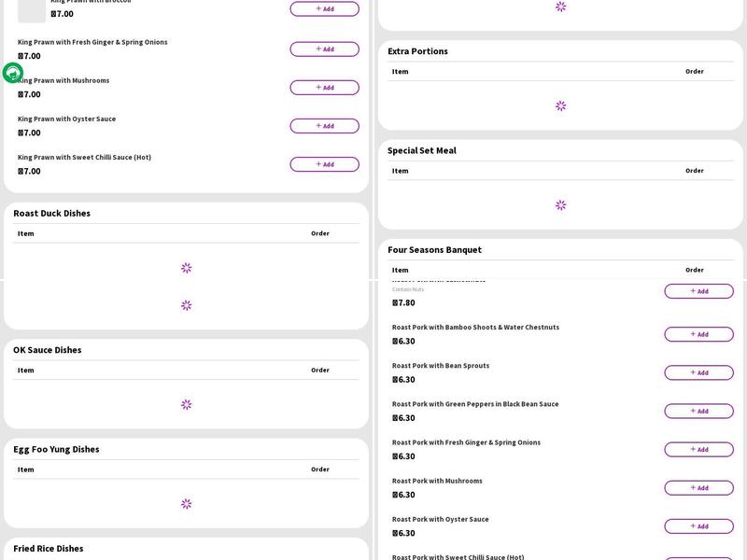This screenshot has height=560, width=747.
Task: Add King Prawn with Fresh Ginger & Spring Onions
Action: [324, 49]
